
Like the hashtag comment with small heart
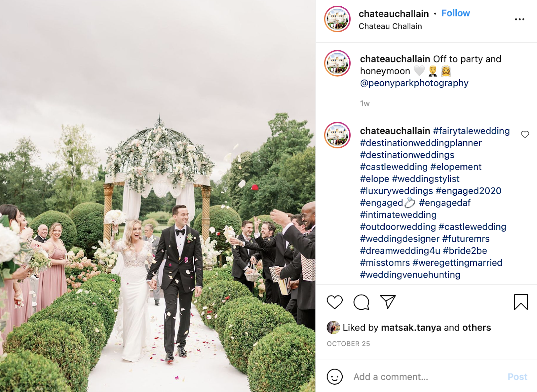[x=525, y=134]
